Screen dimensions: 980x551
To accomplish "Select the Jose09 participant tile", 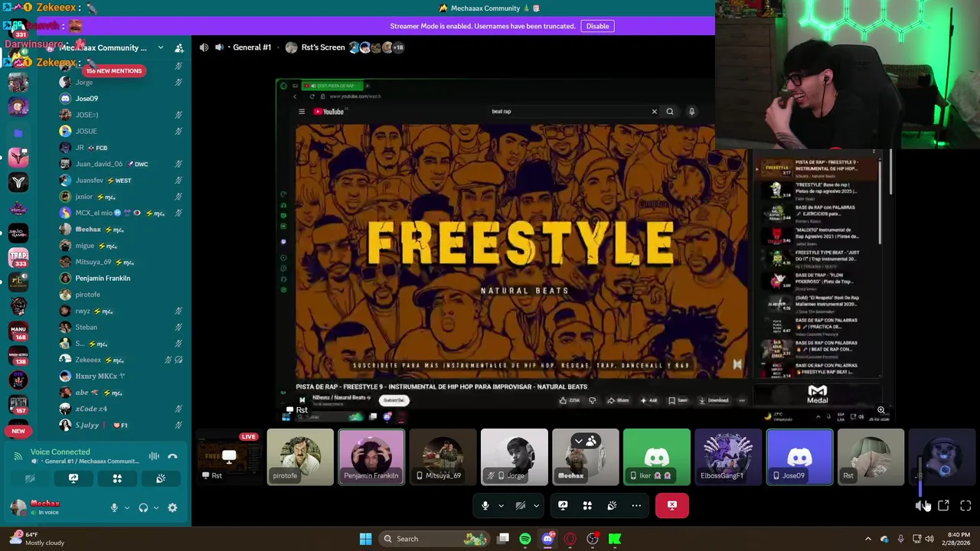I will 799,457.
